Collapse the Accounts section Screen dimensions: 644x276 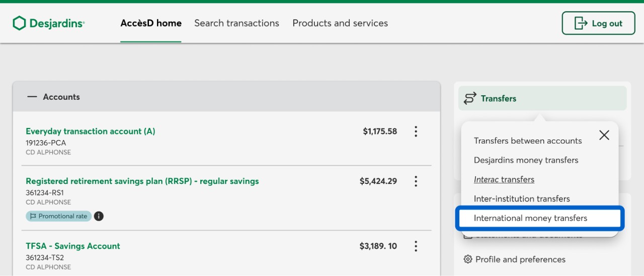[32, 97]
